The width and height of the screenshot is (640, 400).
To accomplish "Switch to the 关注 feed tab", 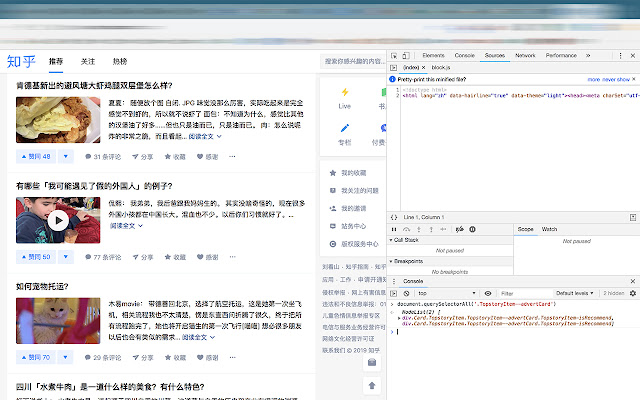I will tap(88, 62).
